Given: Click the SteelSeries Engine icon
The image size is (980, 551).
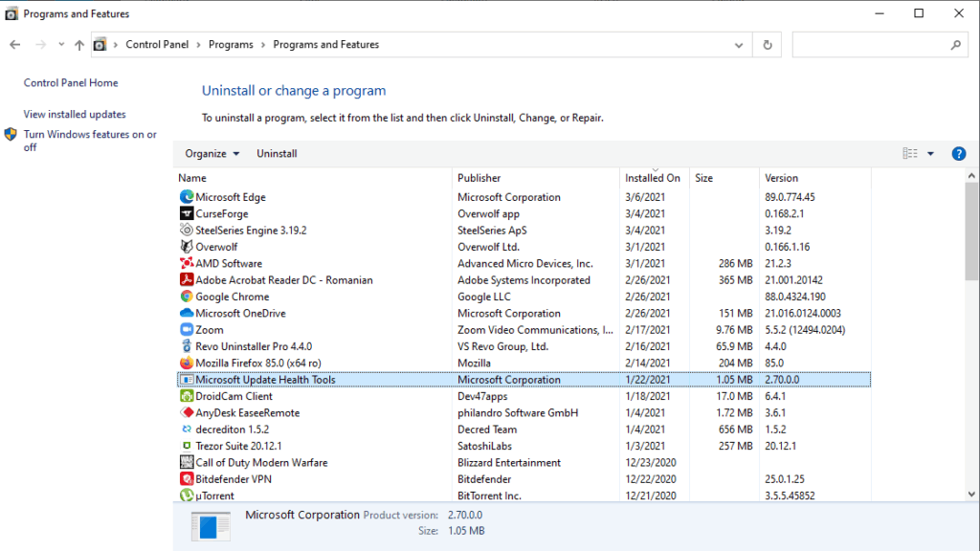Looking at the screenshot, I should [187, 230].
